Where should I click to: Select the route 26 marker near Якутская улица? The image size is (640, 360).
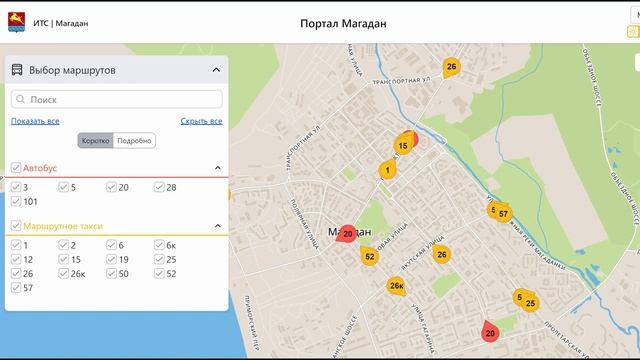pos(442,254)
